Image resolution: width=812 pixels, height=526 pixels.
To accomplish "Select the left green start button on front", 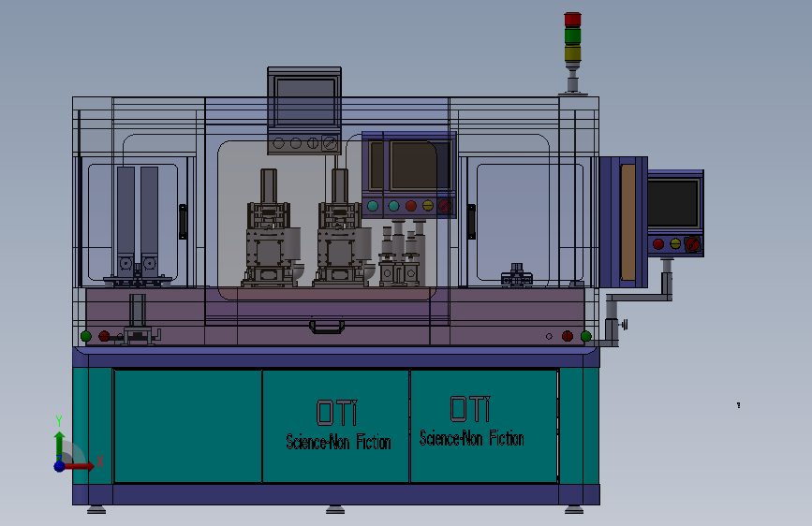I will [x=86, y=337].
